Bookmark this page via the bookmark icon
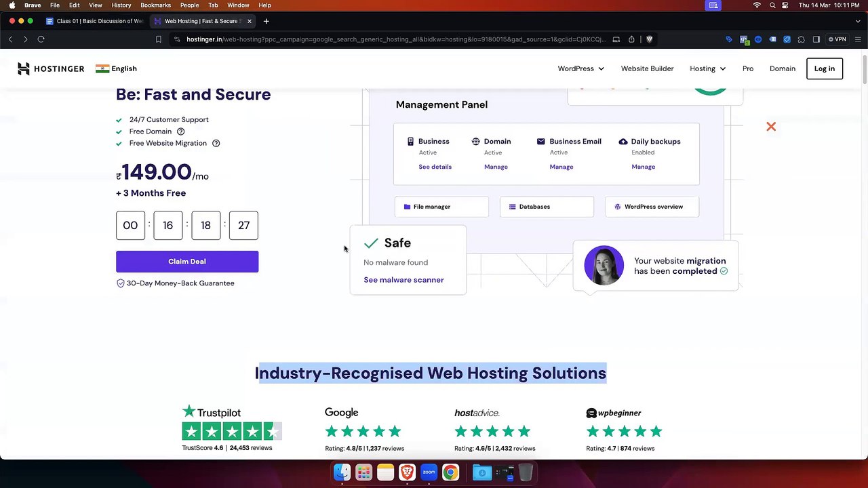The height and width of the screenshot is (488, 868). click(x=159, y=39)
